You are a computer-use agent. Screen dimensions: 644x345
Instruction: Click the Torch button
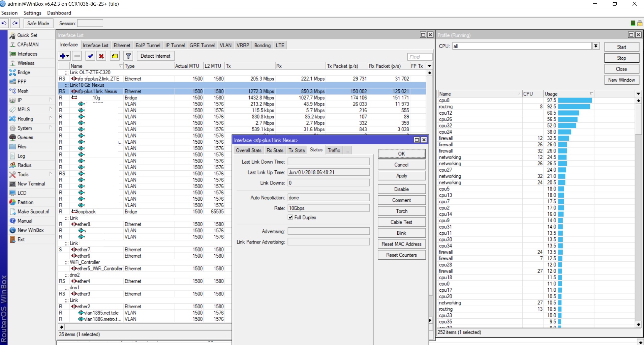[401, 211]
